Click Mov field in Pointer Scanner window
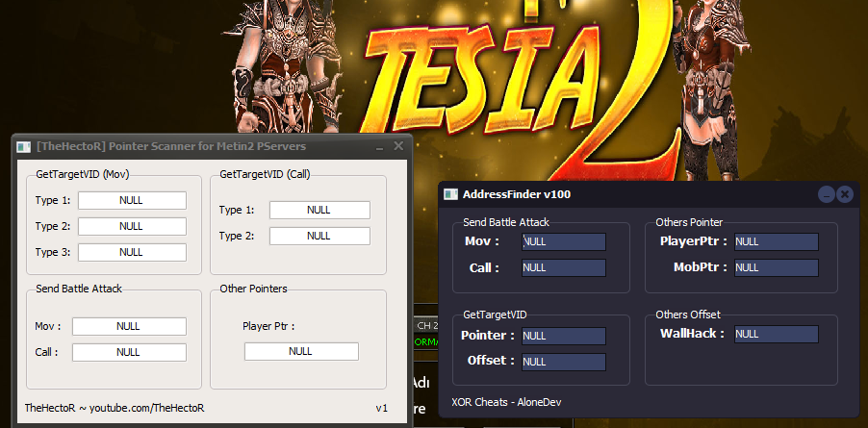The width and height of the screenshot is (868, 428). (x=129, y=326)
